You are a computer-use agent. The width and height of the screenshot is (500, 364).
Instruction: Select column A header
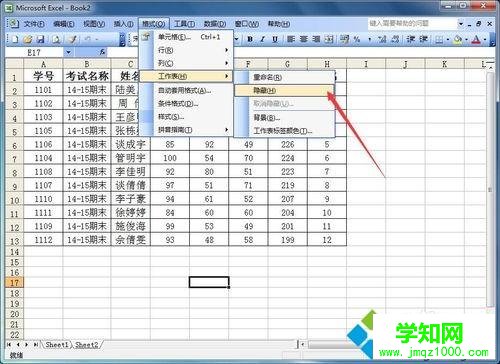(x=43, y=64)
